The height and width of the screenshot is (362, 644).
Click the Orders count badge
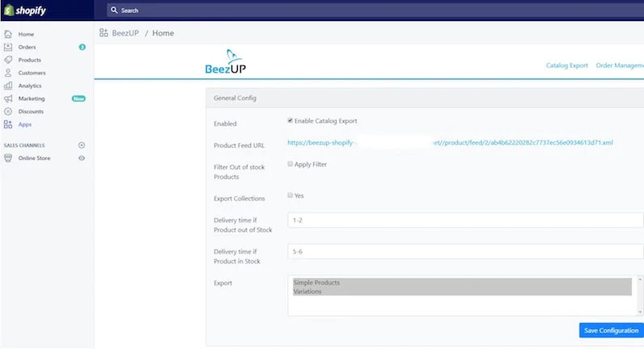[83, 47]
